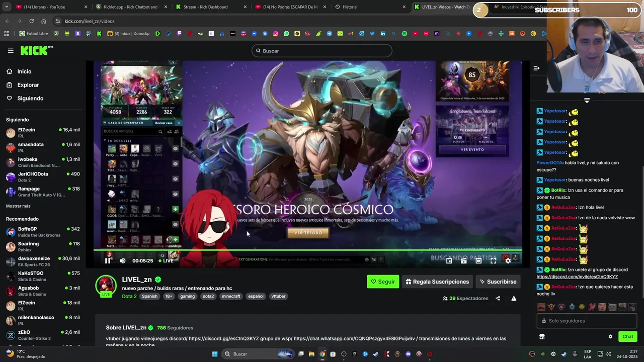Open milenkanolasco IRL channel

click(x=43, y=320)
